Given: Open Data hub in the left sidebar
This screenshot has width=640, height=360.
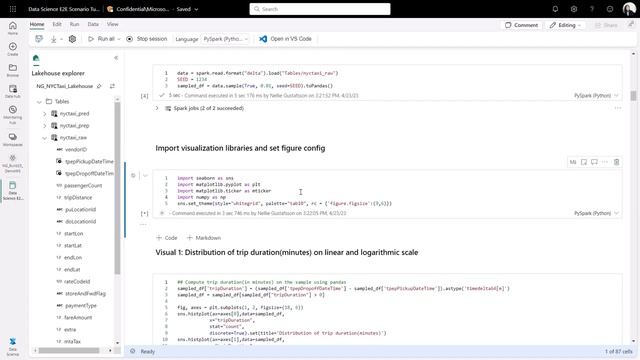Looking at the screenshot, I should pyautogui.click(x=13, y=91).
